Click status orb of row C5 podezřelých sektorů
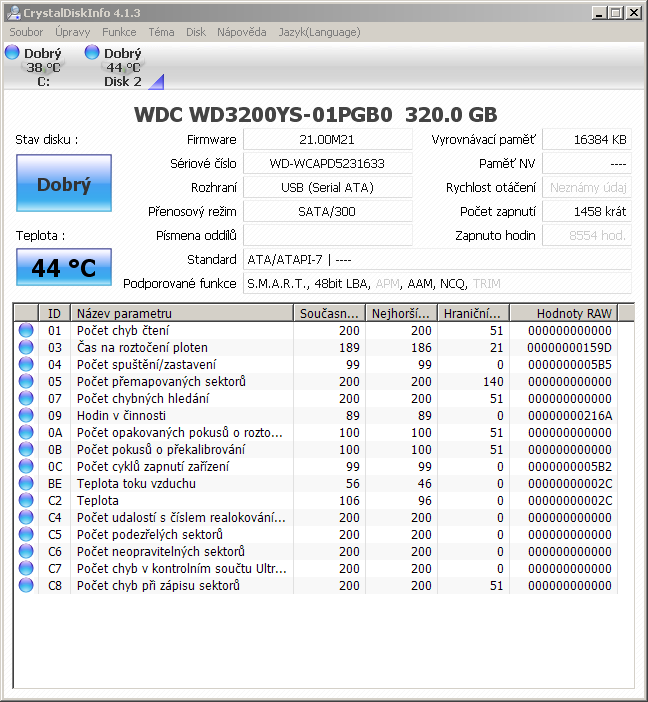The height and width of the screenshot is (702, 648). click(26, 535)
